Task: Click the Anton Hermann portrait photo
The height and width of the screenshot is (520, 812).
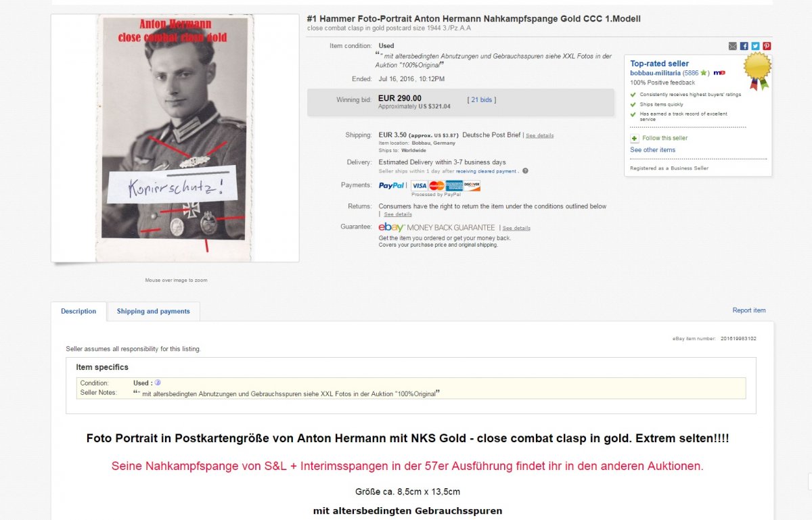Action: click(175, 138)
